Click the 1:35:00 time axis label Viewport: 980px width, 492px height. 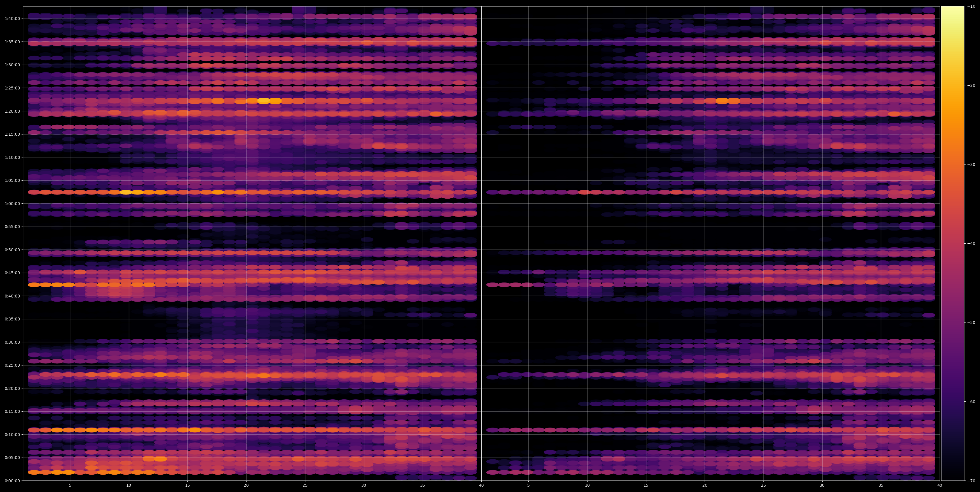(12, 42)
